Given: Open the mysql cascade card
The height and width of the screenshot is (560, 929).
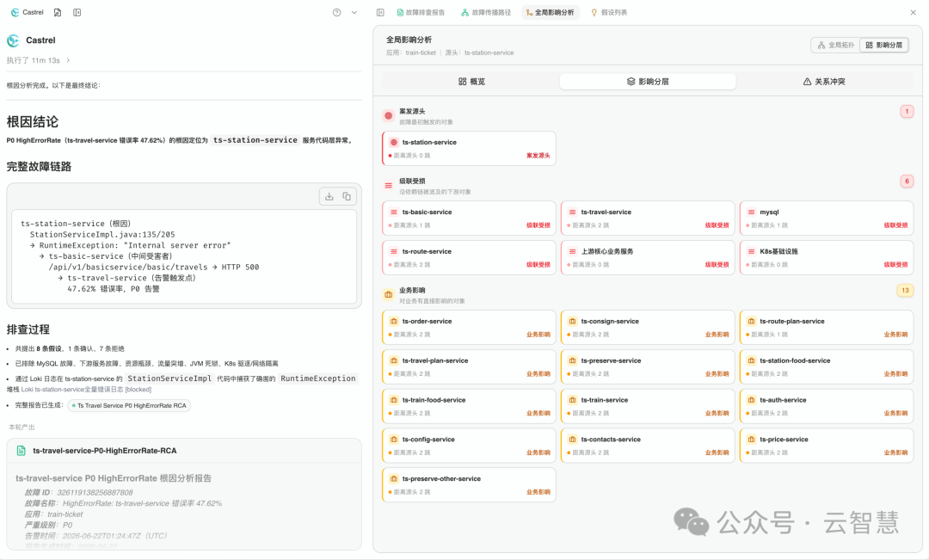Looking at the screenshot, I should pyautogui.click(x=827, y=218).
